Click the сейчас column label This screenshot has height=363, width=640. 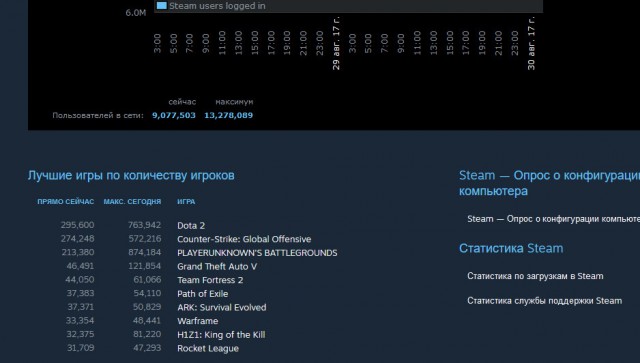[182, 102]
